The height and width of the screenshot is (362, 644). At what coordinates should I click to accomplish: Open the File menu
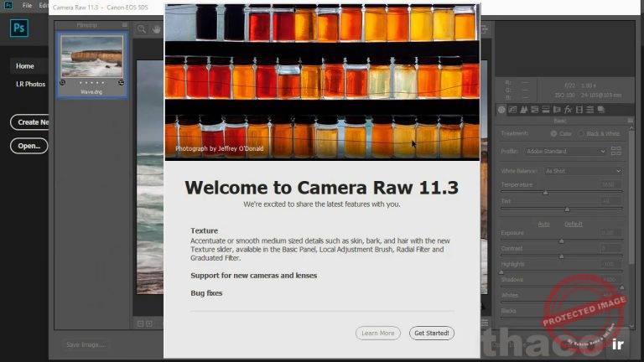click(28, 5)
